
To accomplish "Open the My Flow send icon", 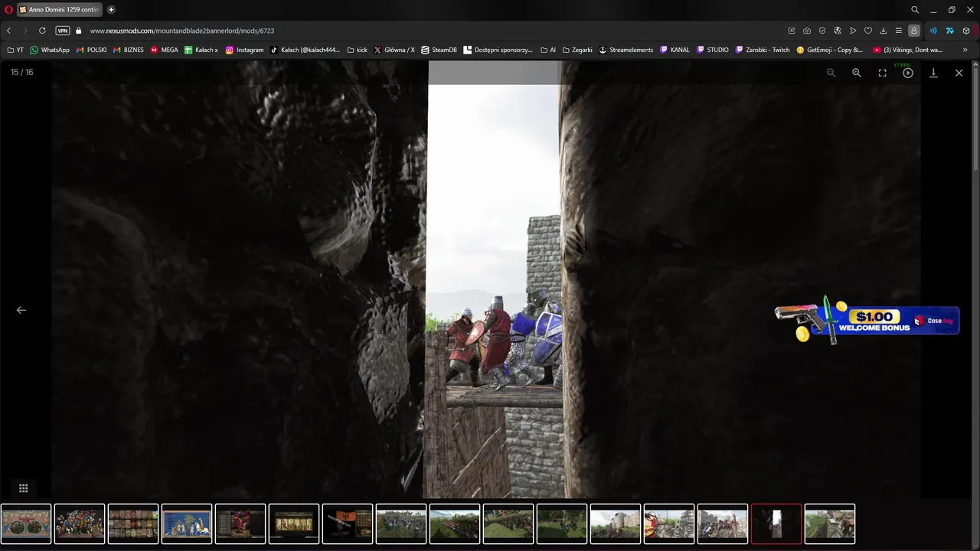I will click(853, 31).
